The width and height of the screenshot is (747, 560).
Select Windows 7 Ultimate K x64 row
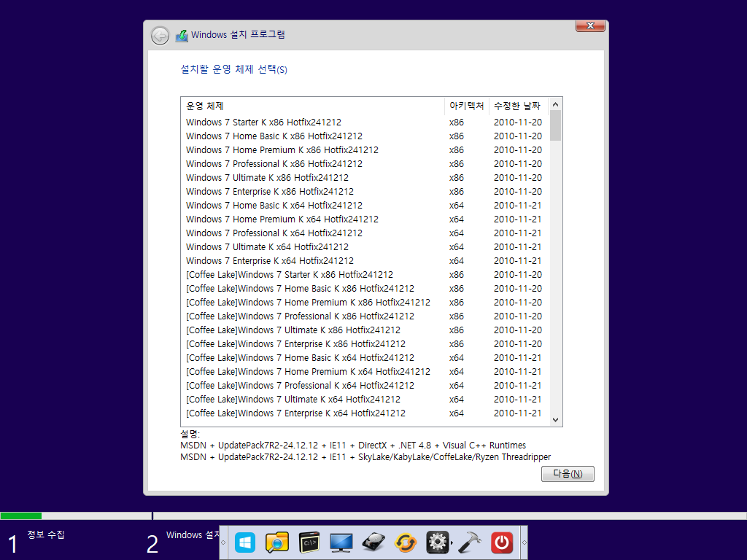pyautogui.click(x=365, y=246)
